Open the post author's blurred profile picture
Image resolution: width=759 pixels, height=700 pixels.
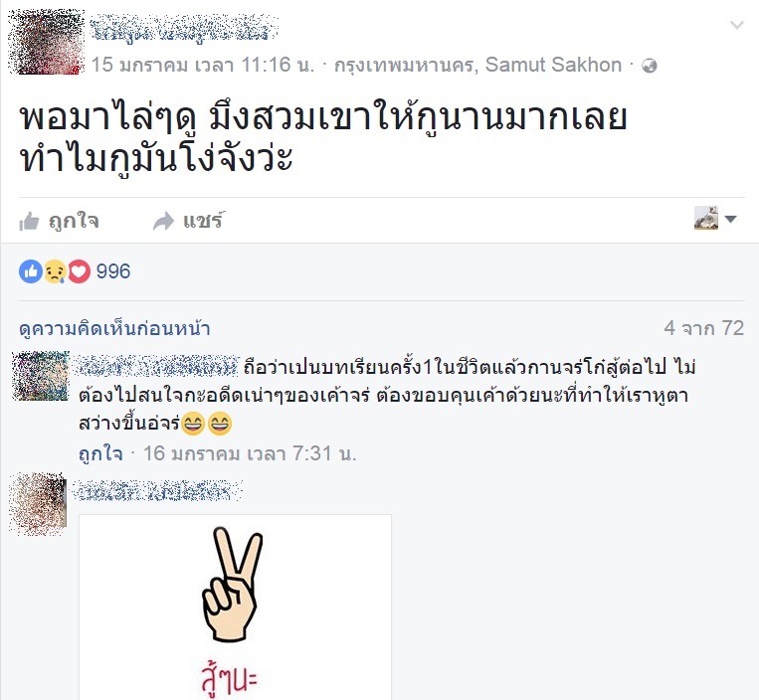[47, 41]
